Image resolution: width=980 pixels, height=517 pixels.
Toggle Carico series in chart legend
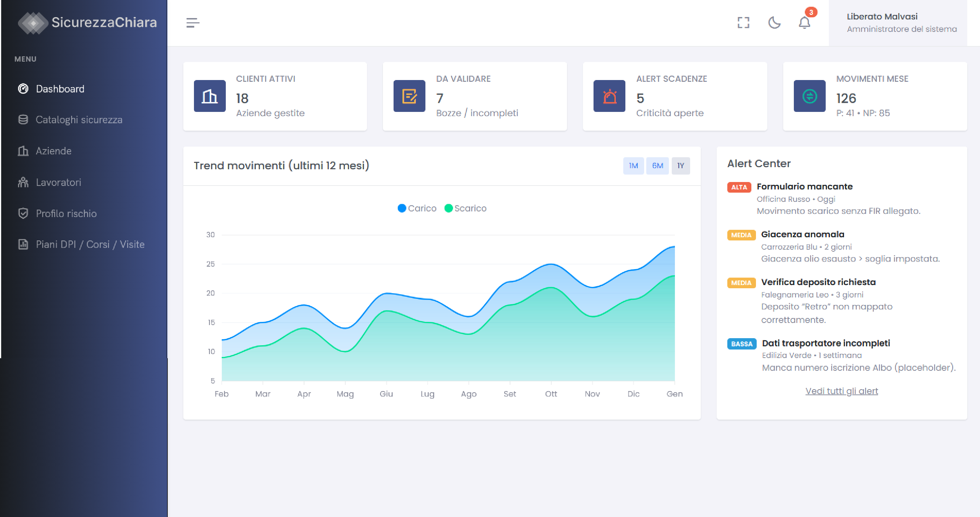417,208
